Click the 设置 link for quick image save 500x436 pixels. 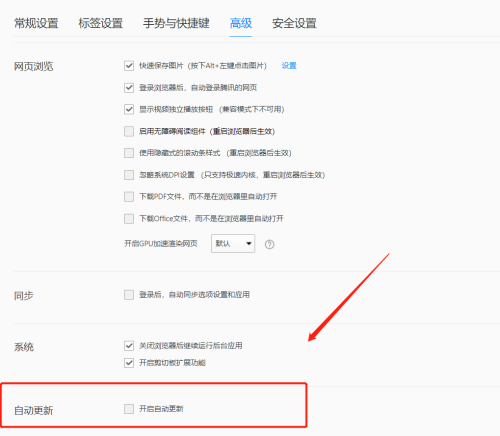coord(289,66)
